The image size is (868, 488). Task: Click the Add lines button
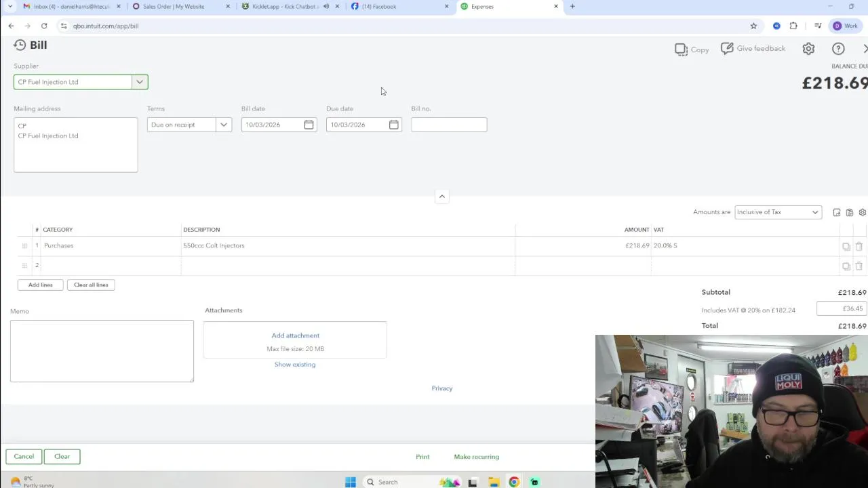pos(41,285)
